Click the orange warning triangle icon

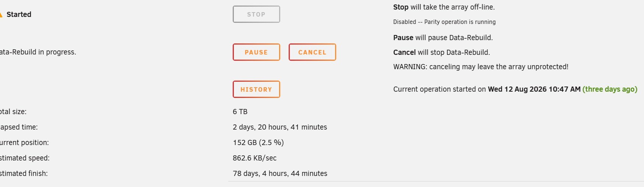pos(1,14)
